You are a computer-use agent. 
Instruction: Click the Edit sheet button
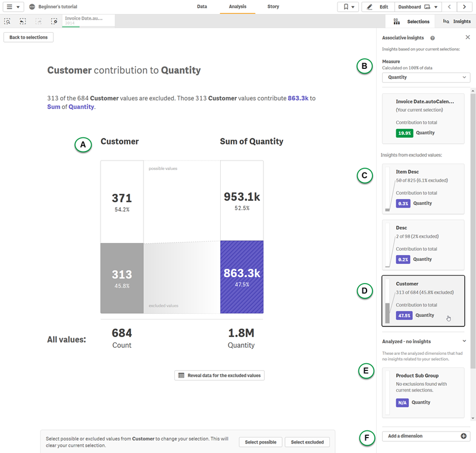pyautogui.click(x=378, y=7)
